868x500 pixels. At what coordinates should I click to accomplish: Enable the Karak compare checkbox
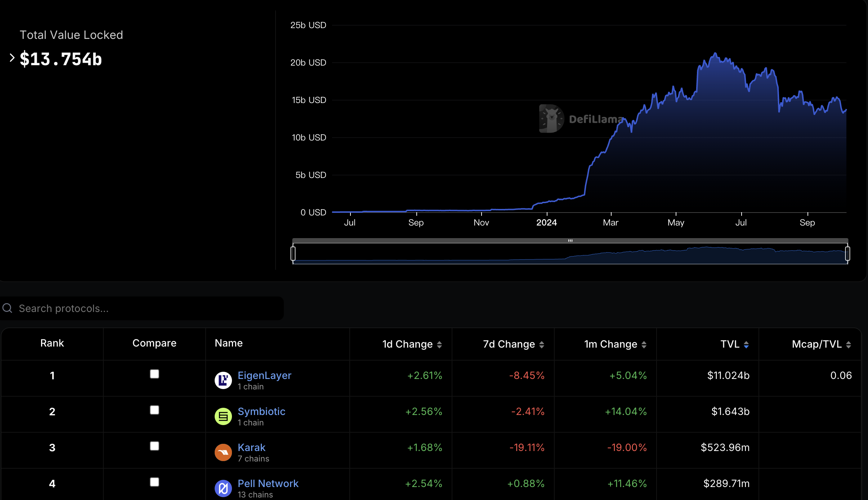pyautogui.click(x=155, y=446)
